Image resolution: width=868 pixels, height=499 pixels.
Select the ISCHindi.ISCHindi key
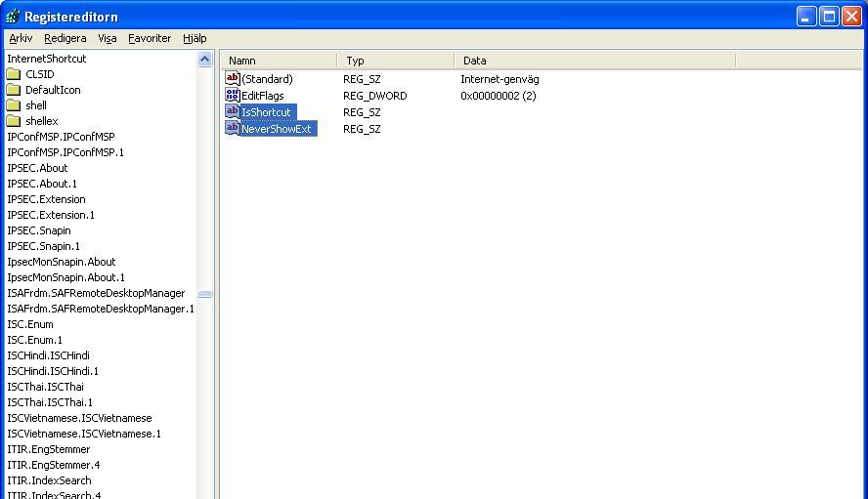coord(48,355)
